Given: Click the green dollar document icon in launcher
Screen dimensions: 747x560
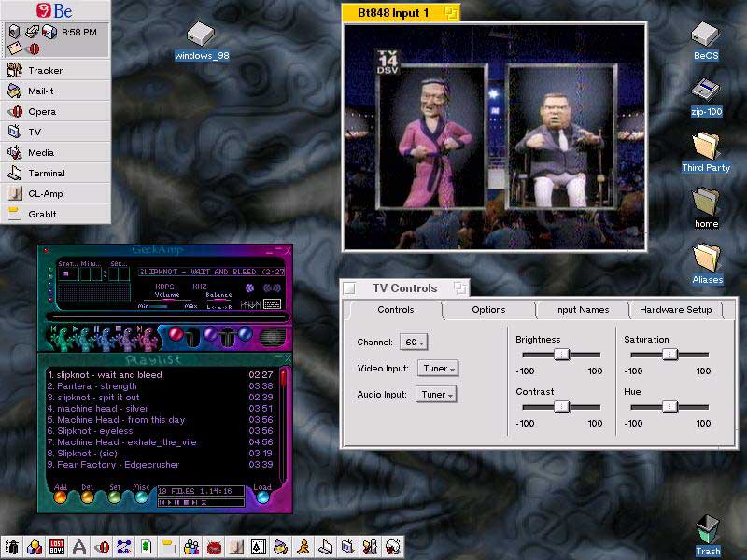Looking at the screenshot, I should click(x=147, y=547).
